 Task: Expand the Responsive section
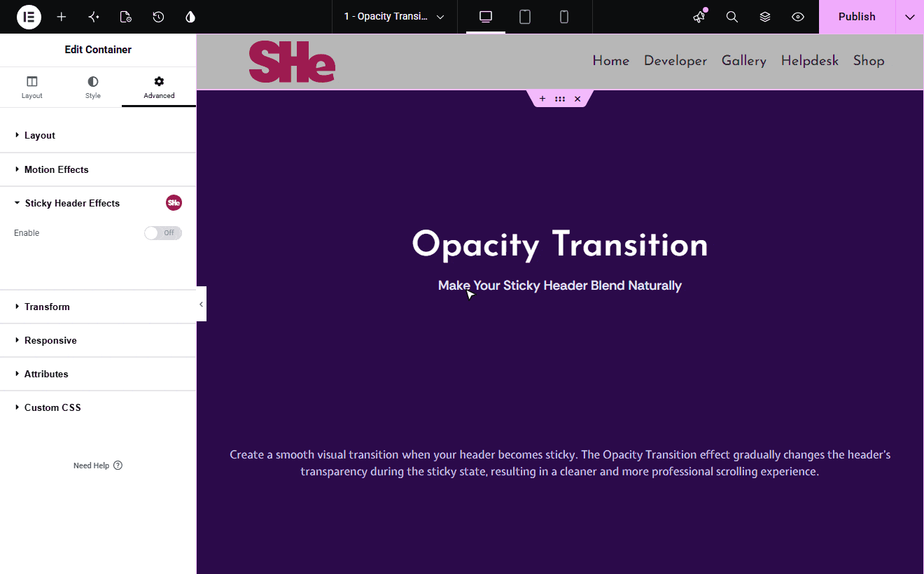tap(98, 340)
